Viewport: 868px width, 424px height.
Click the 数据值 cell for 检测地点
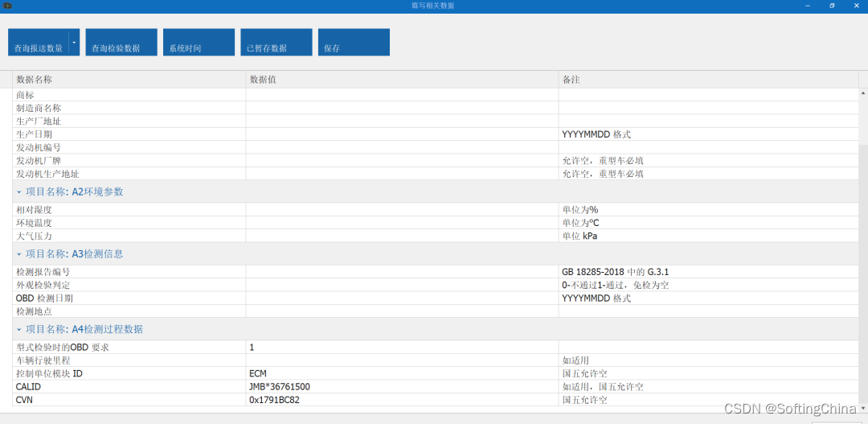(402, 311)
